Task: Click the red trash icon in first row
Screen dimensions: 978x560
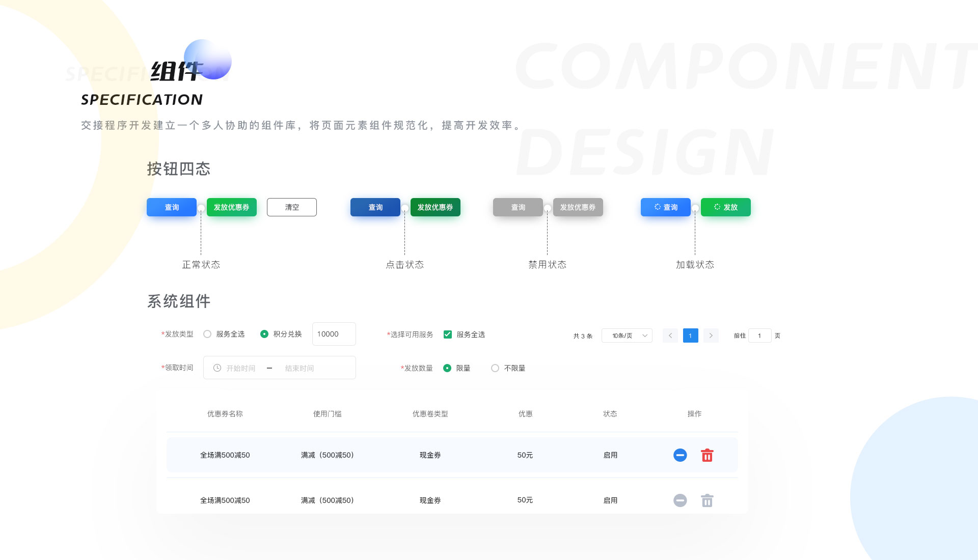Action: [x=707, y=455]
